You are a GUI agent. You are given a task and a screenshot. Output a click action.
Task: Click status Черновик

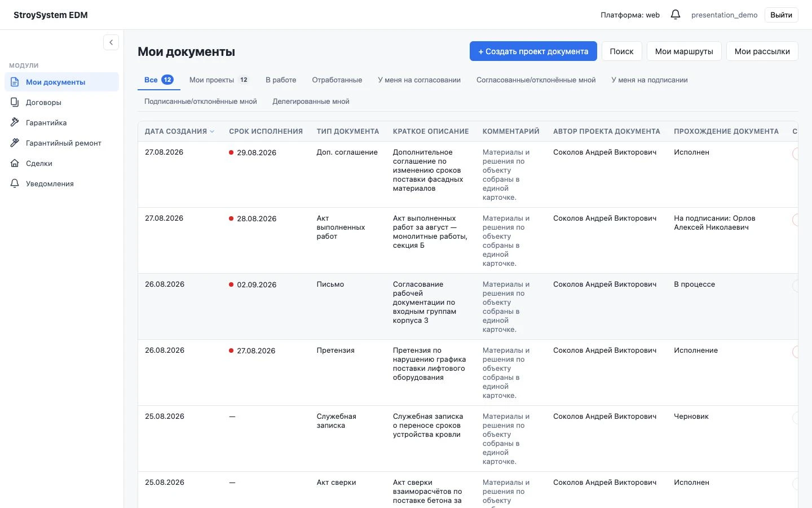[691, 417]
